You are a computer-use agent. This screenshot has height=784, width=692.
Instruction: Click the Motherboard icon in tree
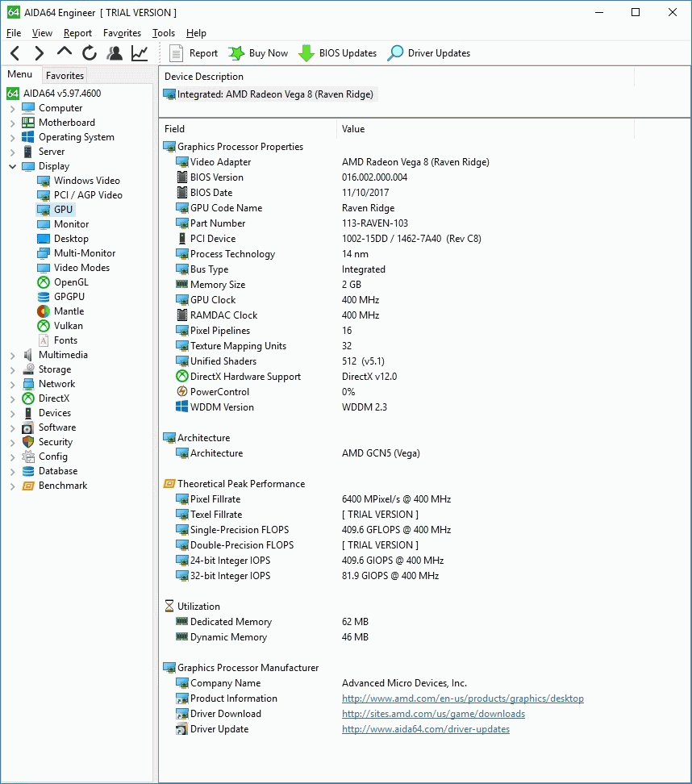pos(28,123)
